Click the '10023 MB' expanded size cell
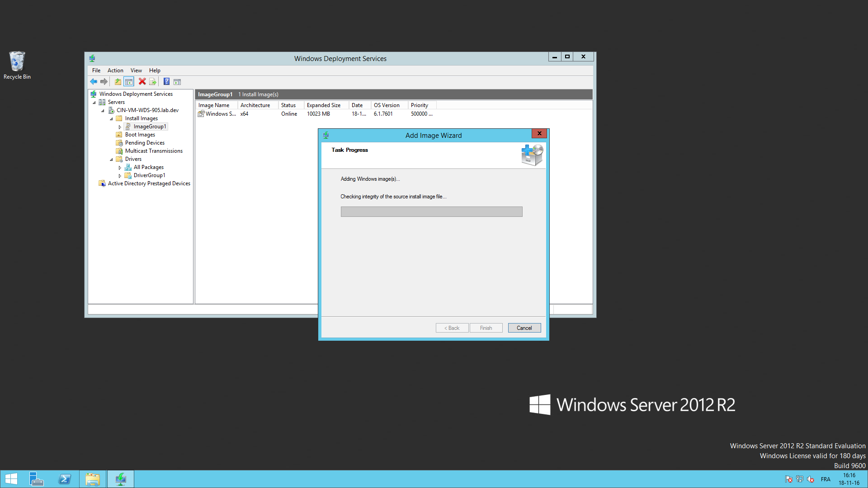This screenshot has width=868, height=488. click(318, 114)
